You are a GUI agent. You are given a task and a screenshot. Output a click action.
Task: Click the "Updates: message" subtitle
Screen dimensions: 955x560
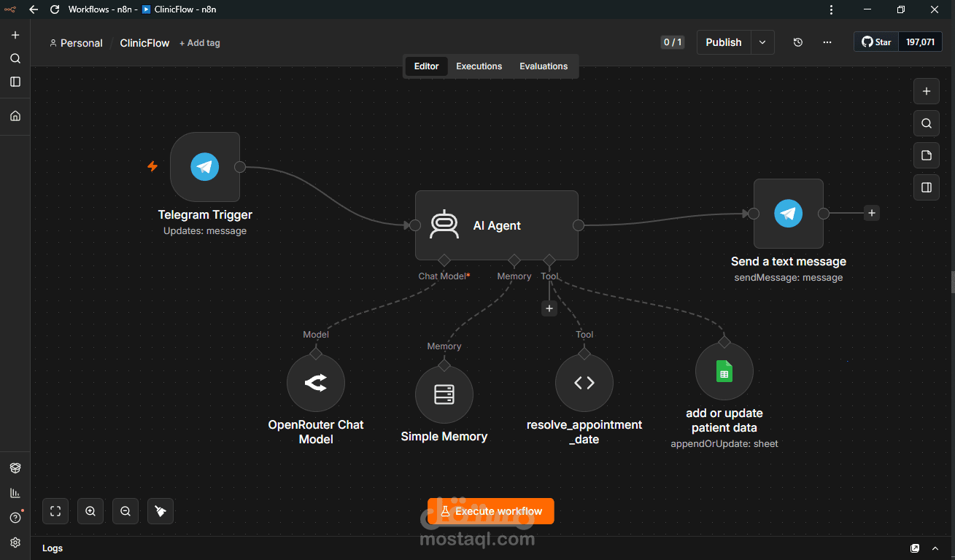pos(205,231)
